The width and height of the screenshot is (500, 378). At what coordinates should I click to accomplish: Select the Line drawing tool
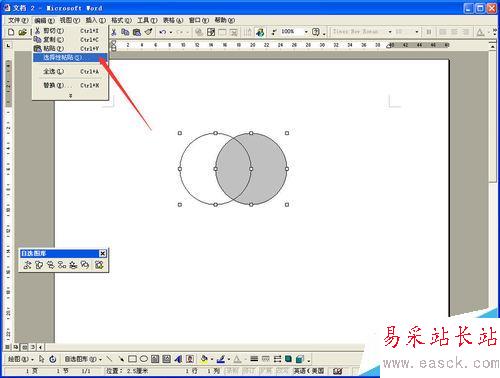tap(109, 359)
